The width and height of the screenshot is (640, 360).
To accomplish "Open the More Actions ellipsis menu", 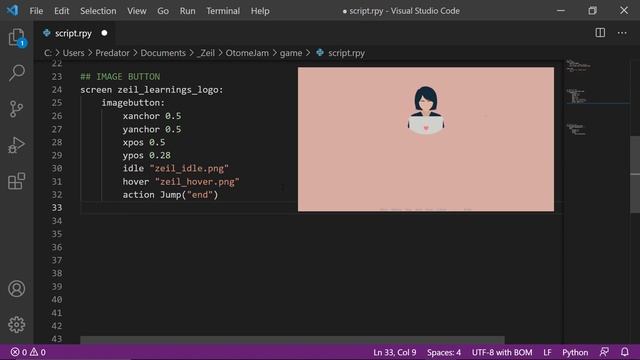I will (x=622, y=33).
